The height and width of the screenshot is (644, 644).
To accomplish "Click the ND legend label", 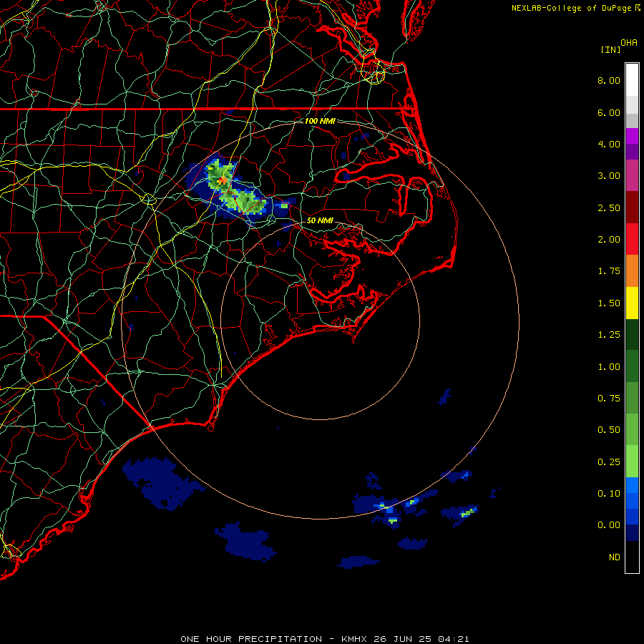I will [x=615, y=557].
